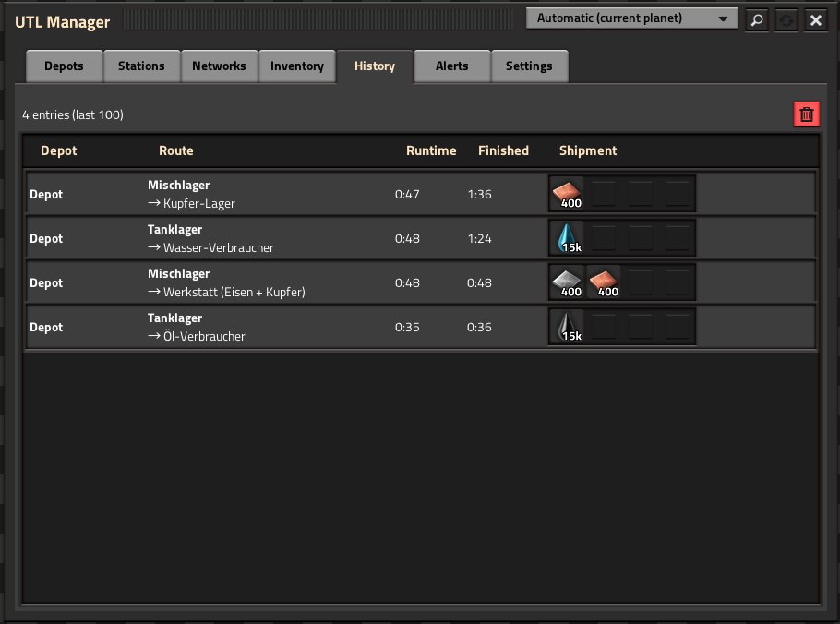Image resolution: width=840 pixels, height=624 pixels.
Task: Click the Werkstatt (Eisen + Kupfer) destination
Action: (226, 293)
